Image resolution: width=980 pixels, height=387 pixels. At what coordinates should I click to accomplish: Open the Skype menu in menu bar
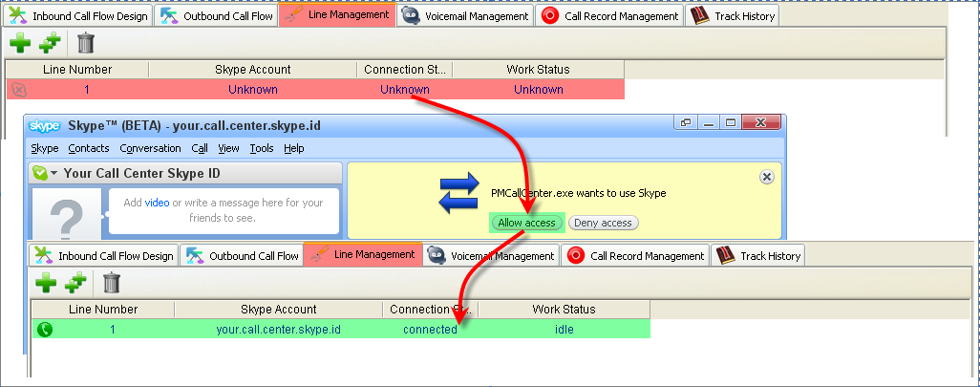[x=44, y=148]
